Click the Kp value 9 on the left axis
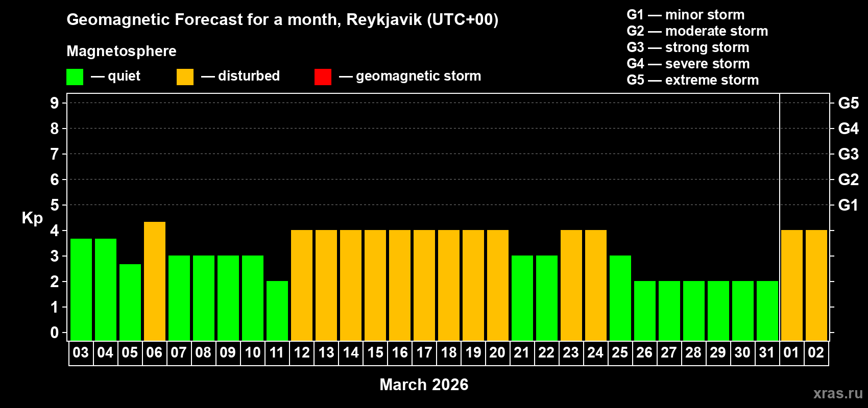The width and height of the screenshot is (868, 408). click(x=55, y=103)
